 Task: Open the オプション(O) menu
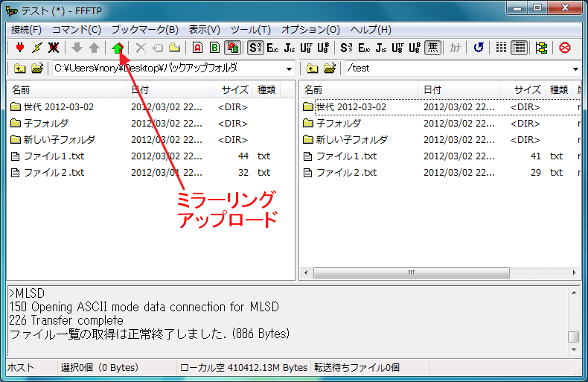(x=310, y=30)
